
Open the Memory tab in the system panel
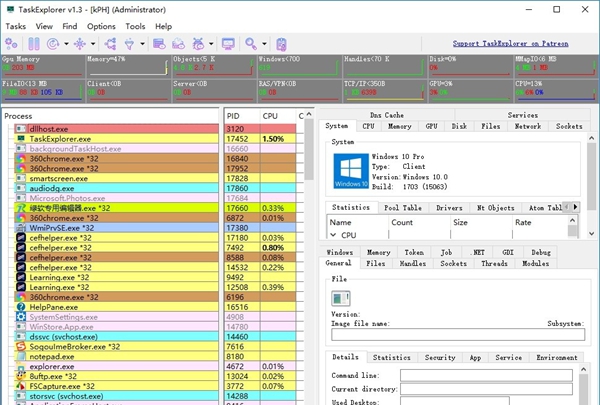(399, 126)
